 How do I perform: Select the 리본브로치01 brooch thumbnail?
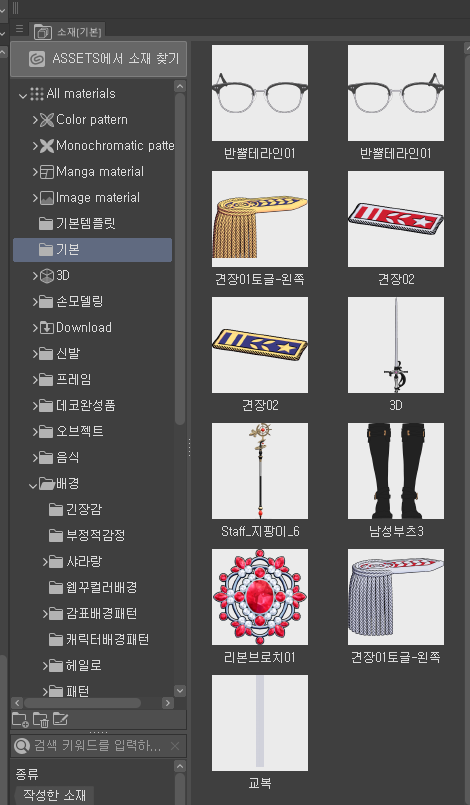[x=260, y=597]
